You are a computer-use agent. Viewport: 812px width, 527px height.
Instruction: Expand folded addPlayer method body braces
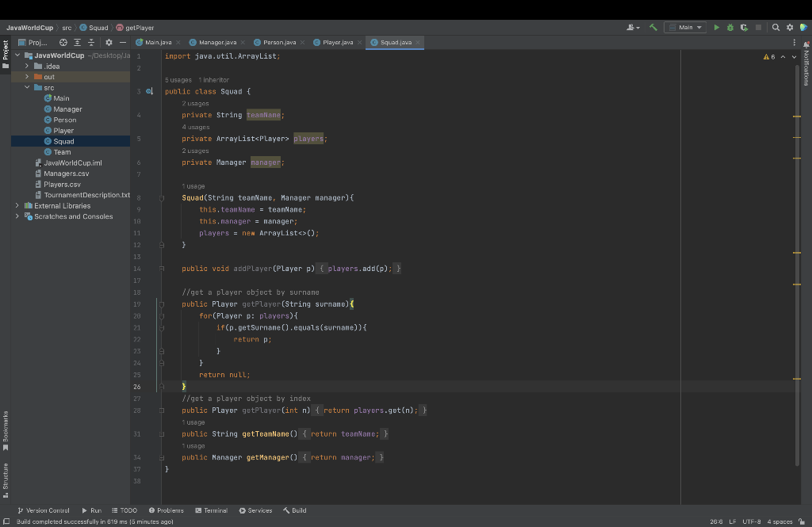click(321, 269)
